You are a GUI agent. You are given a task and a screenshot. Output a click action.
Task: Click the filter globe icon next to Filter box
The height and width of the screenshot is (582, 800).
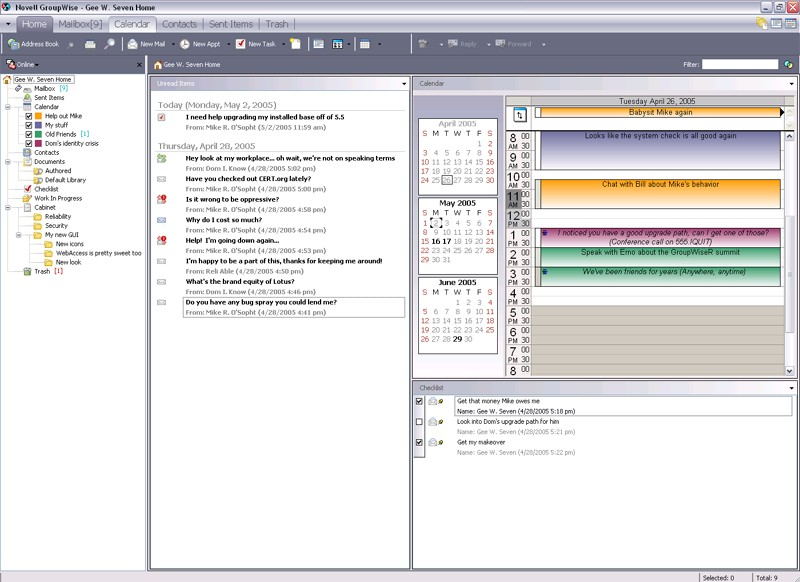pos(788,65)
